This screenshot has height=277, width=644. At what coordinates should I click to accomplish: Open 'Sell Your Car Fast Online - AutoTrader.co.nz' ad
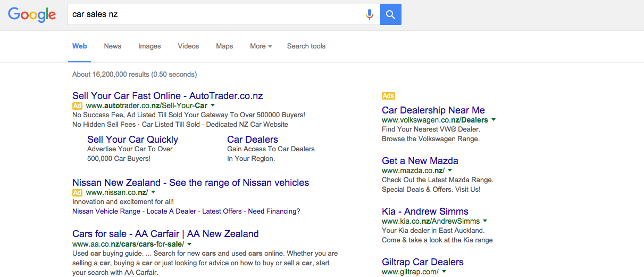click(x=168, y=96)
